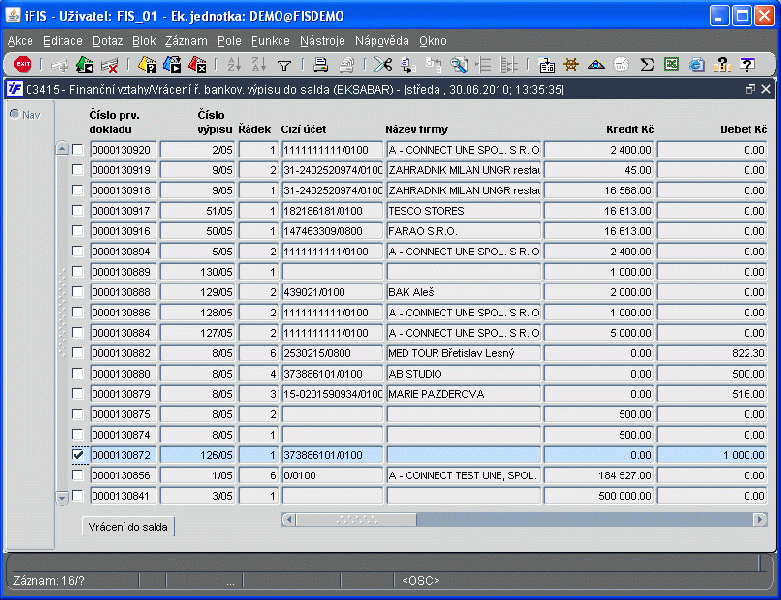The image size is (781, 600).
Task: Click the horizontal scrollbar right arrow
Action: [x=759, y=520]
